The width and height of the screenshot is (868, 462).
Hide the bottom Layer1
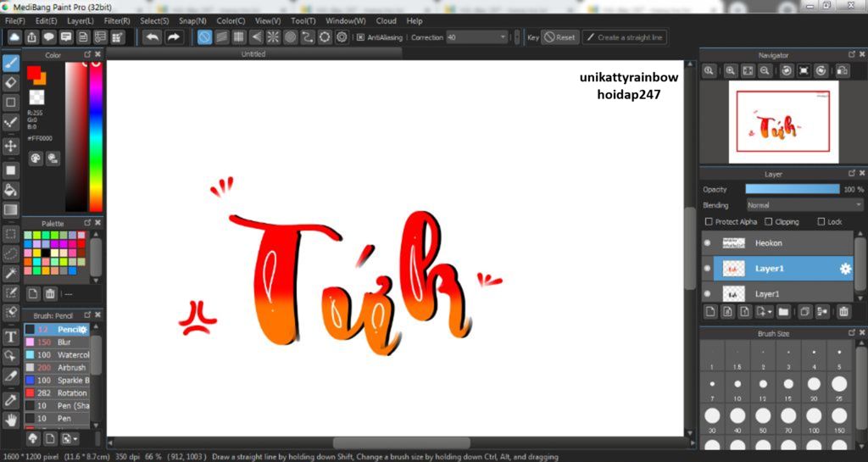coord(708,294)
